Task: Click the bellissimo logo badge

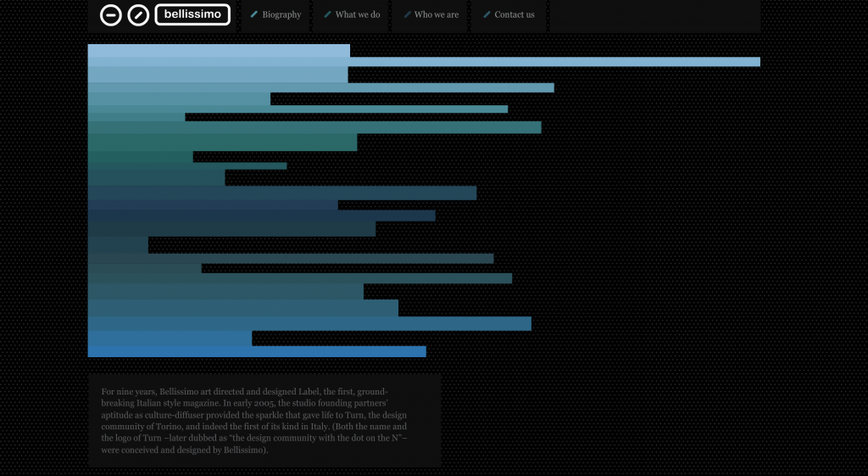Action: pyautogui.click(x=192, y=14)
